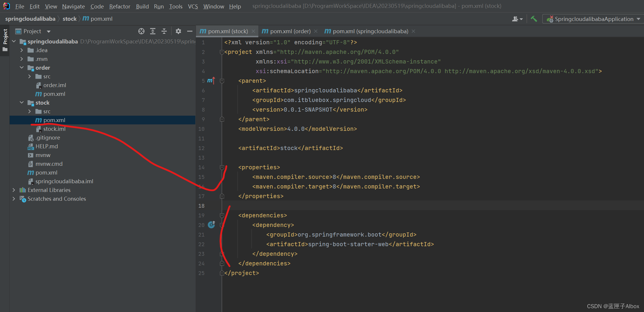Open the Run menu
The width and height of the screenshot is (644, 312).
pyautogui.click(x=159, y=6)
